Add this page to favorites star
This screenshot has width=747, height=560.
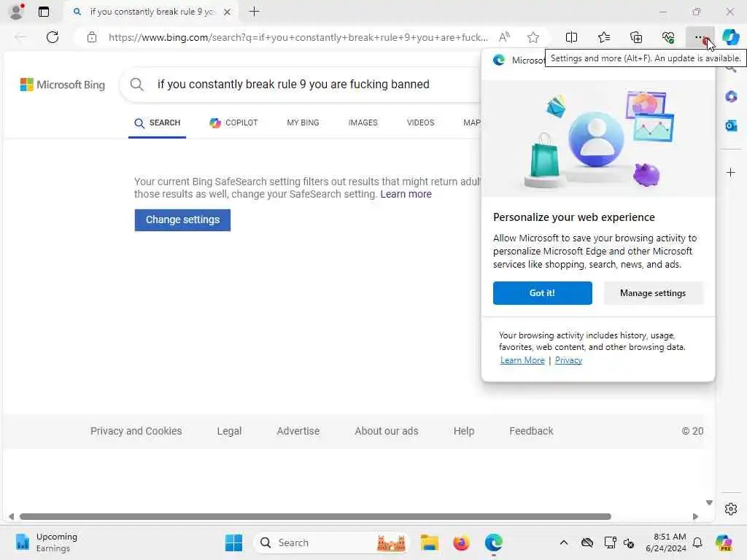(x=533, y=37)
